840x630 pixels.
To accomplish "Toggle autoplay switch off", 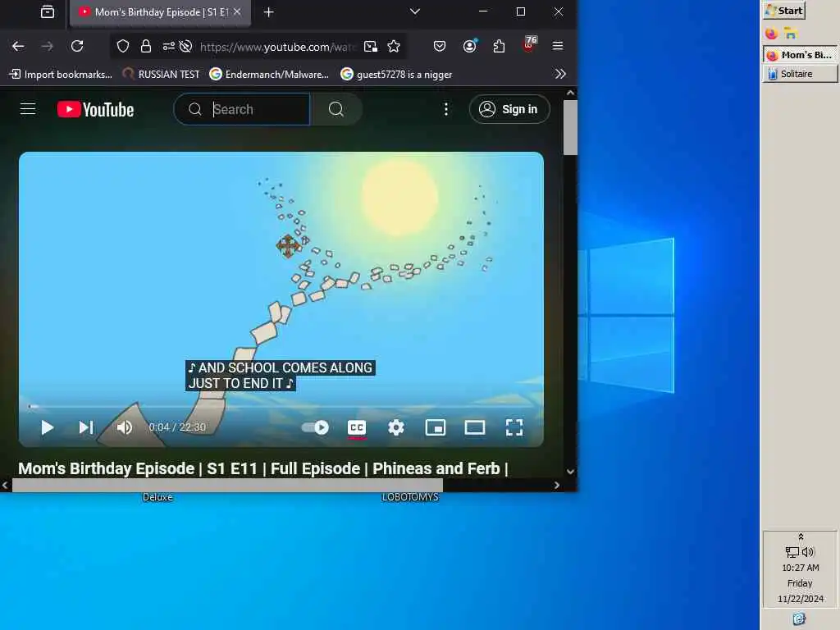I will pyautogui.click(x=315, y=427).
